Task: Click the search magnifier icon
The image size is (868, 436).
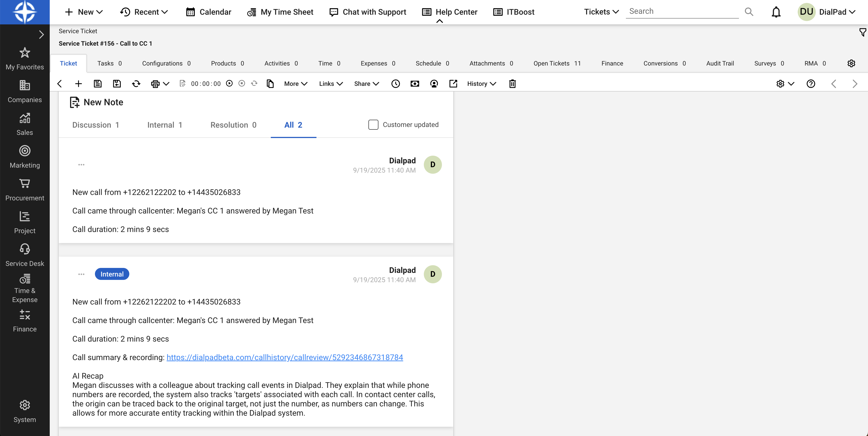Action: tap(749, 12)
